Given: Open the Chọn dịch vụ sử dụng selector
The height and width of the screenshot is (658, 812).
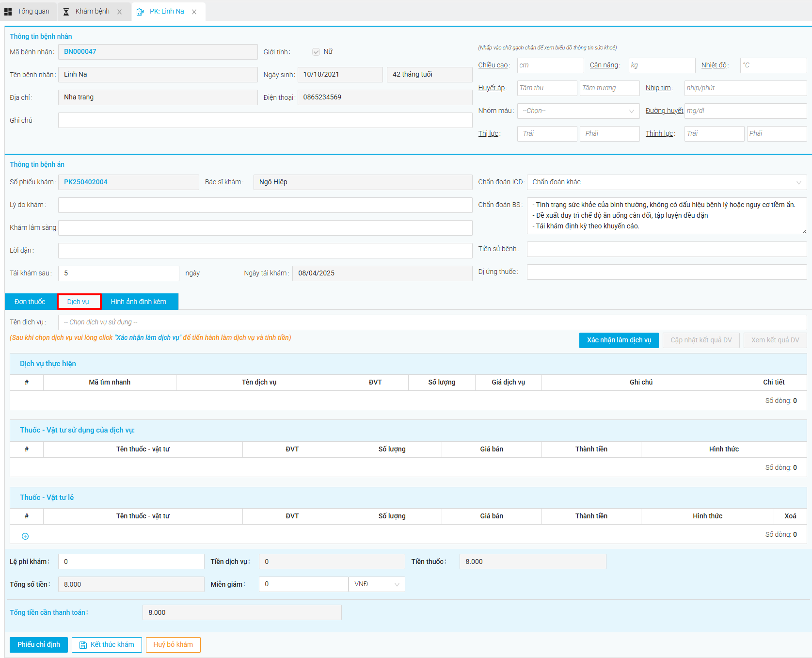Looking at the screenshot, I should [432, 322].
